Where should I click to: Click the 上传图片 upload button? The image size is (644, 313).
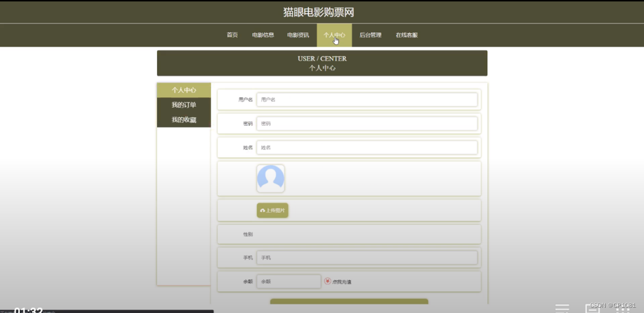pos(272,210)
